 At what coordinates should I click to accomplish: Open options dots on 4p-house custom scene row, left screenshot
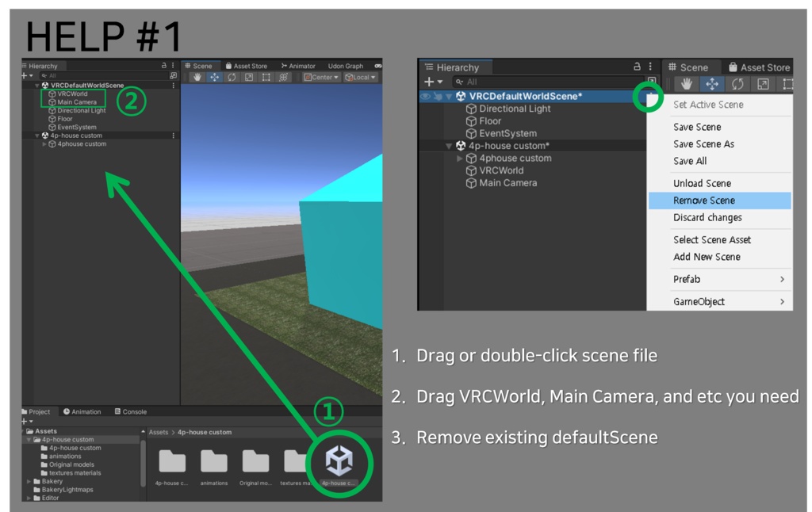click(174, 136)
